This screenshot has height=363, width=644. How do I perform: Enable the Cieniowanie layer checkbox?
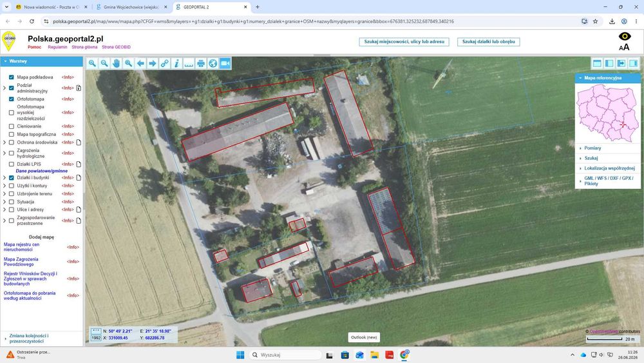12,126
